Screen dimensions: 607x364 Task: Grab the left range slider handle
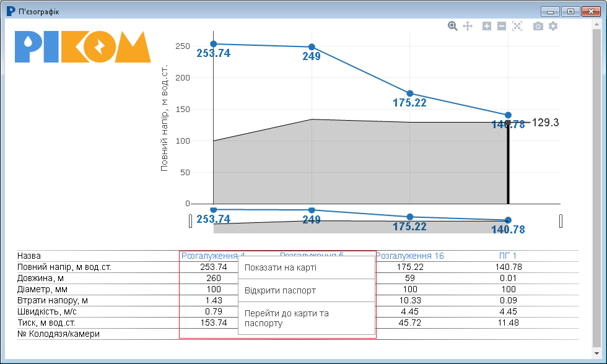point(190,221)
